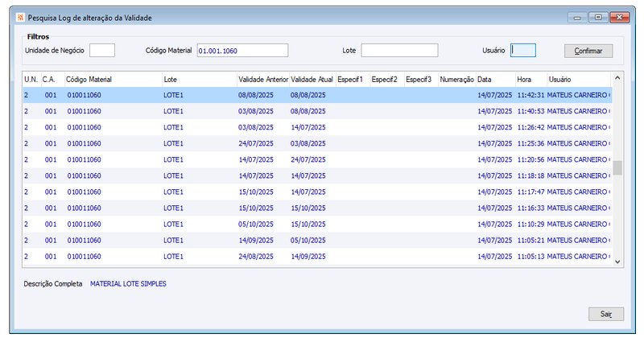This screenshot has width=644, height=342.
Task: Click the Validade Anterior column header
Action: coord(263,79)
